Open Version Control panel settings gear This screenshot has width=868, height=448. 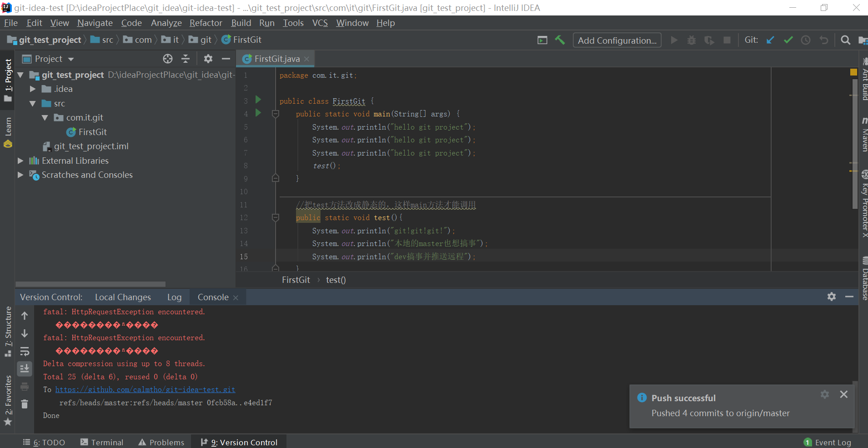(x=832, y=297)
